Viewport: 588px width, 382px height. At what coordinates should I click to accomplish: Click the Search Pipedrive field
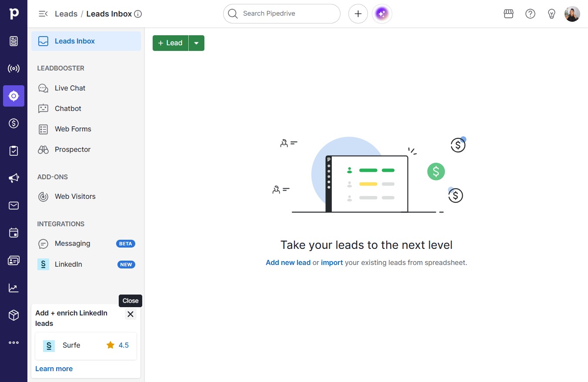point(282,14)
